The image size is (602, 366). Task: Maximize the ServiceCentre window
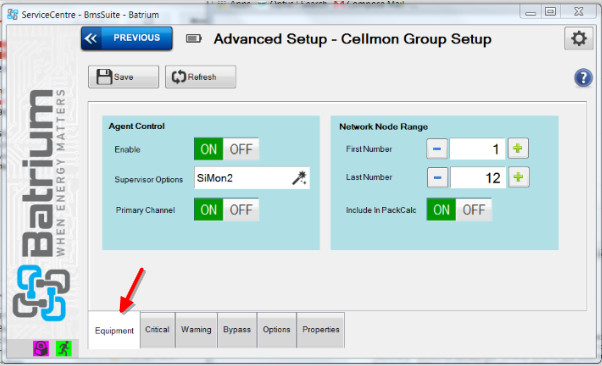(551, 12)
